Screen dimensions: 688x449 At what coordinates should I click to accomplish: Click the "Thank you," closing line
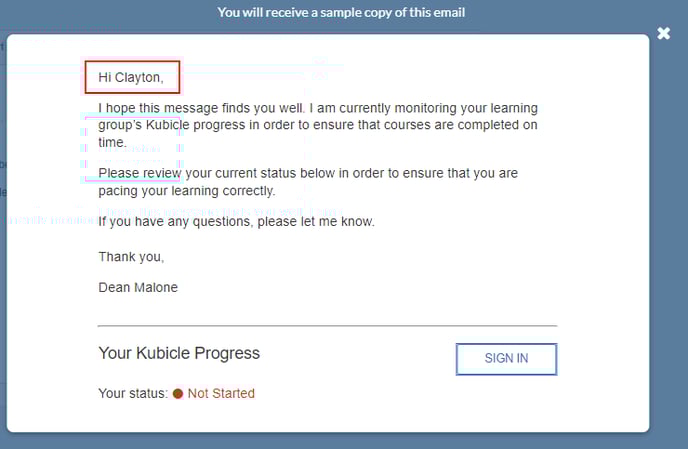pos(131,257)
